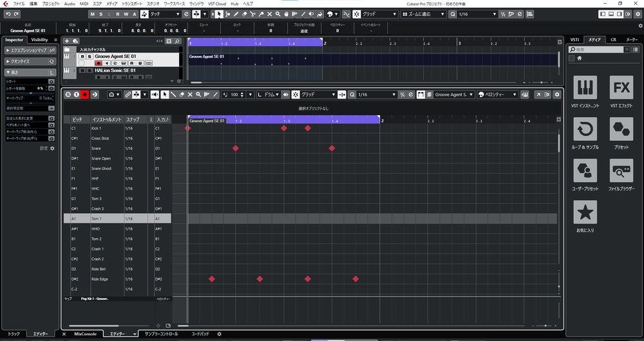Open the Audio menu
The height and width of the screenshot is (341, 644).
tap(70, 4)
